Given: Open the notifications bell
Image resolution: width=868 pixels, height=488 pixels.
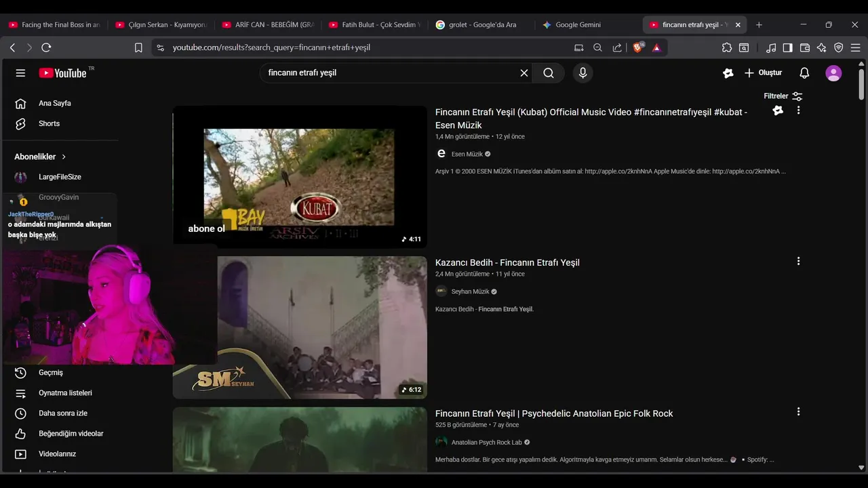Looking at the screenshot, I should pos(804,73).
